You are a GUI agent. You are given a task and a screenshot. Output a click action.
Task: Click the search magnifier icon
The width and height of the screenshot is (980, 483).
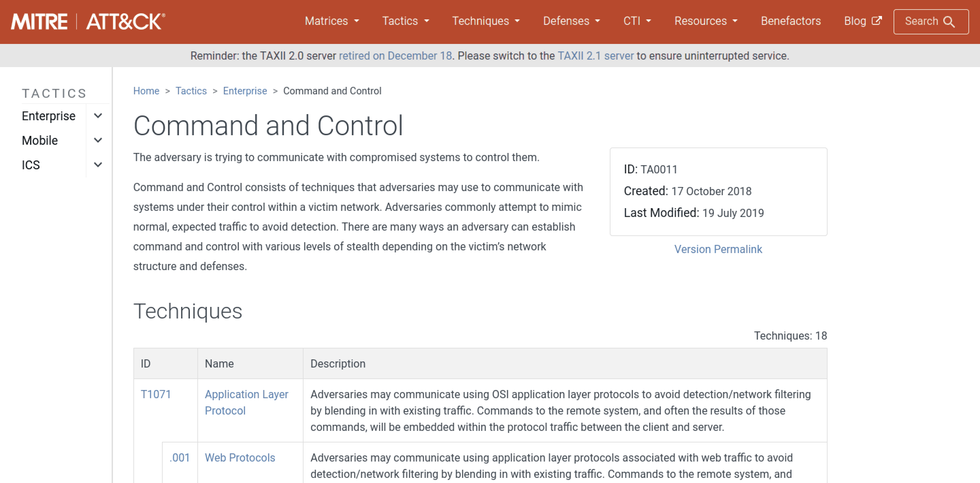tap(949, 22)
